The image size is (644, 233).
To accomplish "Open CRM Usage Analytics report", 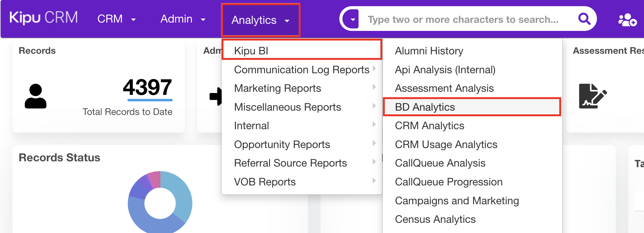I will point(446,145).
